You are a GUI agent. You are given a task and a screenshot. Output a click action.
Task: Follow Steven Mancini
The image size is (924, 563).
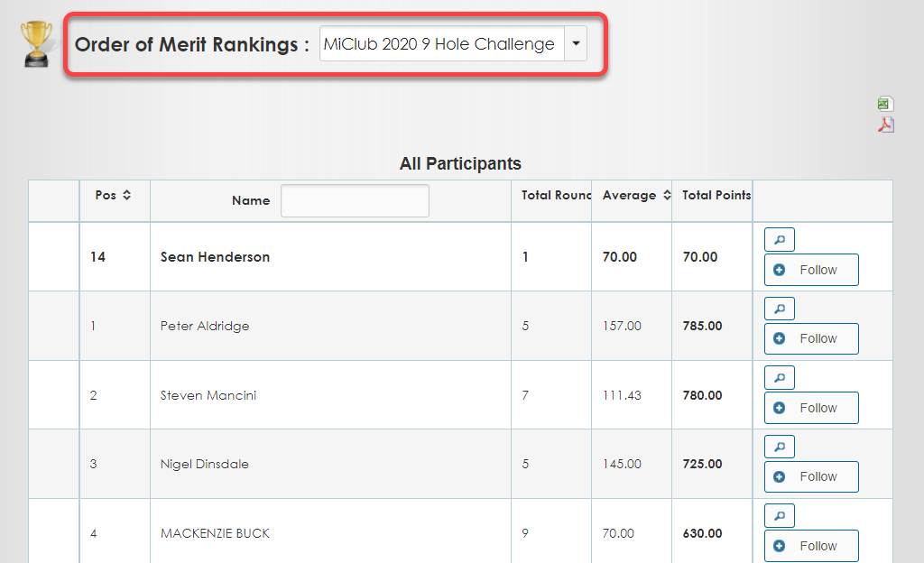811,408
